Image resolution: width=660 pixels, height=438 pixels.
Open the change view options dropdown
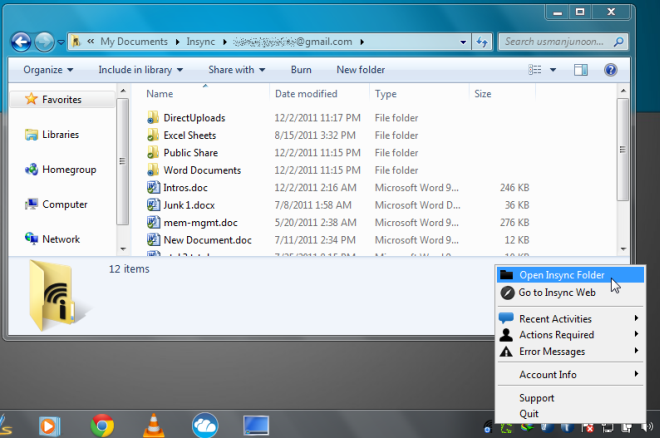point(552,70)
